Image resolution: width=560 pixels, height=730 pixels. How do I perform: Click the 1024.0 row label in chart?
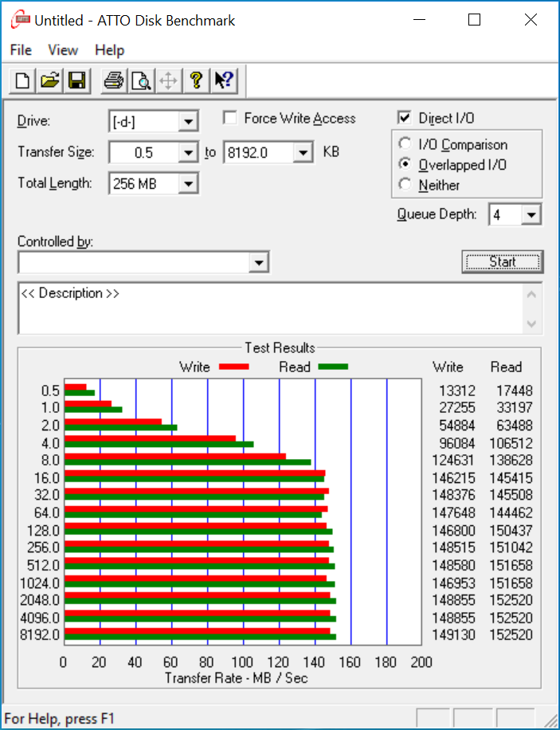click(40, 583)
